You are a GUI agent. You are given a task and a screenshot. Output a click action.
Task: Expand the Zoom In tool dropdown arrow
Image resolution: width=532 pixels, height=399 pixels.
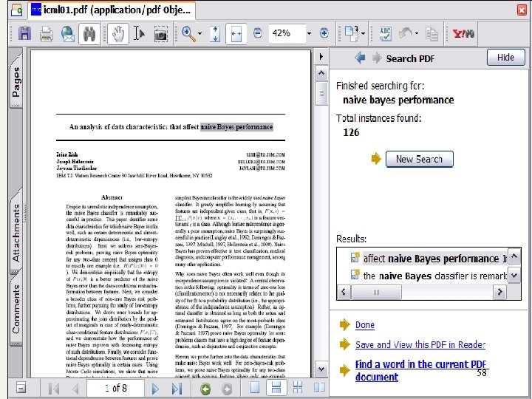(199, 34)
